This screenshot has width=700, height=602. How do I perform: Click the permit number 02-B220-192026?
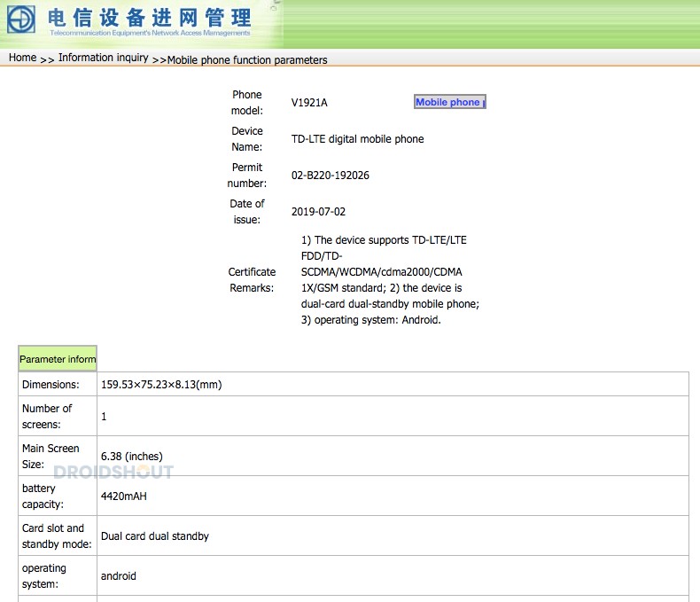click(x=331, y=176)
